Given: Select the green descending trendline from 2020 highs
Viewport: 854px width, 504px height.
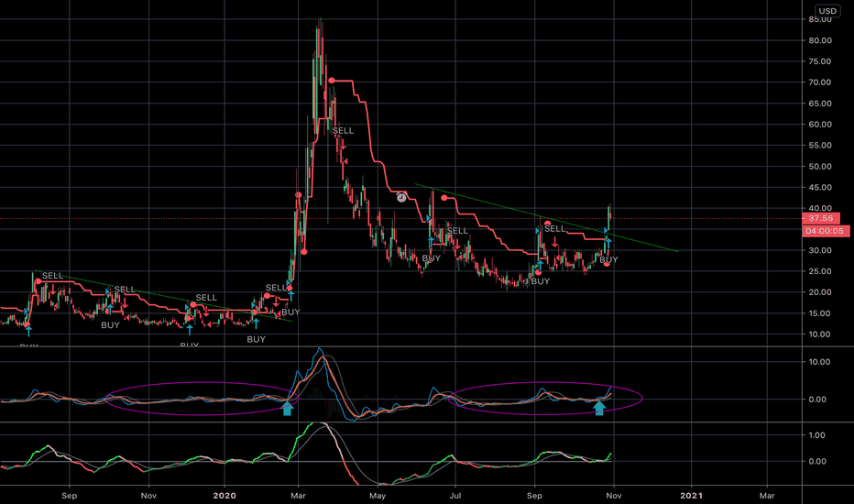Looking at the screenshot, I should (x=546, y=218).
